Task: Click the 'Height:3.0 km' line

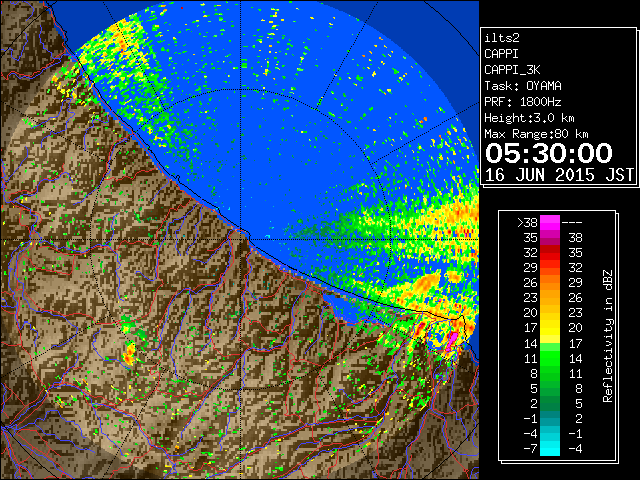Action: point(529,118)
